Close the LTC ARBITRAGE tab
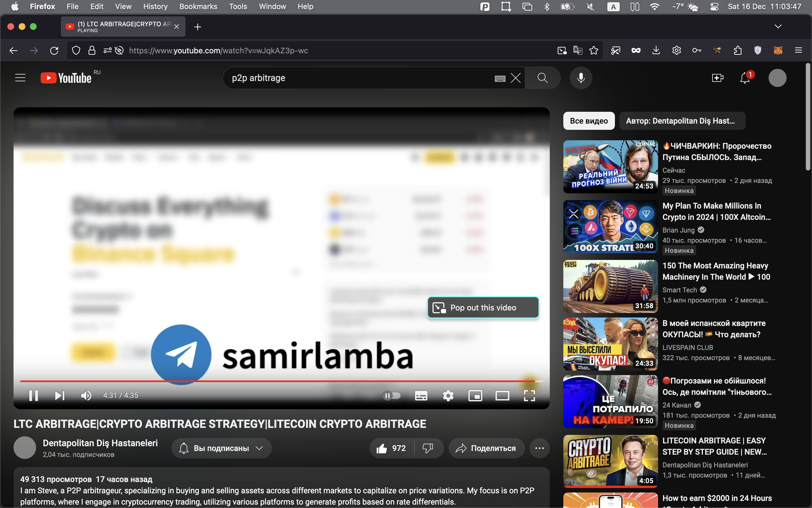This screenshot has height=508, width=812. [176, 27]
